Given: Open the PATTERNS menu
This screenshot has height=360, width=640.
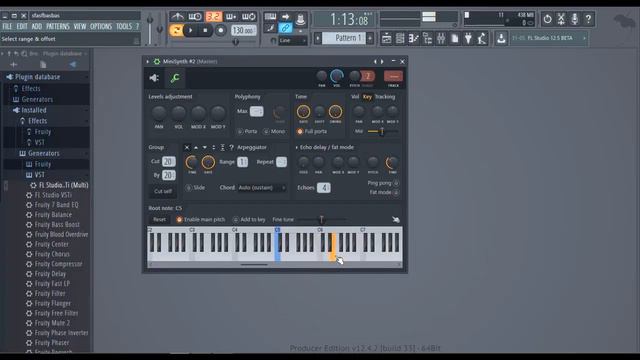Looking at the screenshot, I should [58, 27].
